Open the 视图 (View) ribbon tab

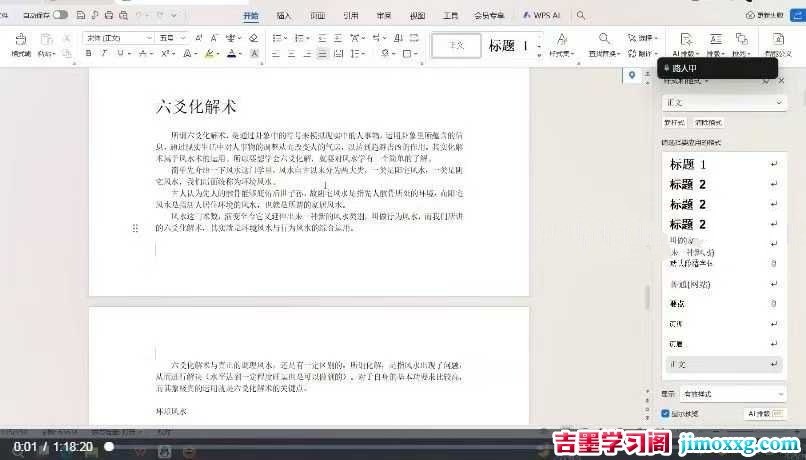pos(417,16)
